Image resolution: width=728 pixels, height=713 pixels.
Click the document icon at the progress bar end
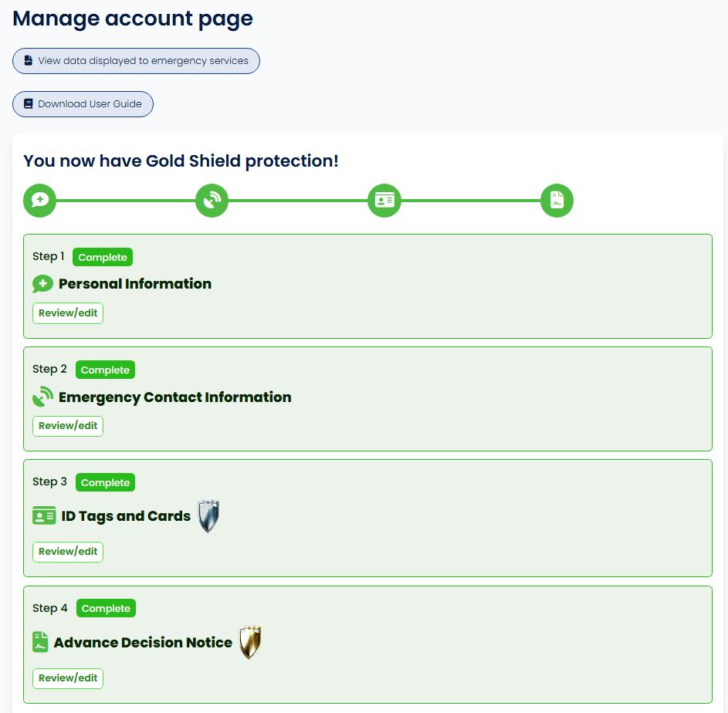tap(557, 200)
